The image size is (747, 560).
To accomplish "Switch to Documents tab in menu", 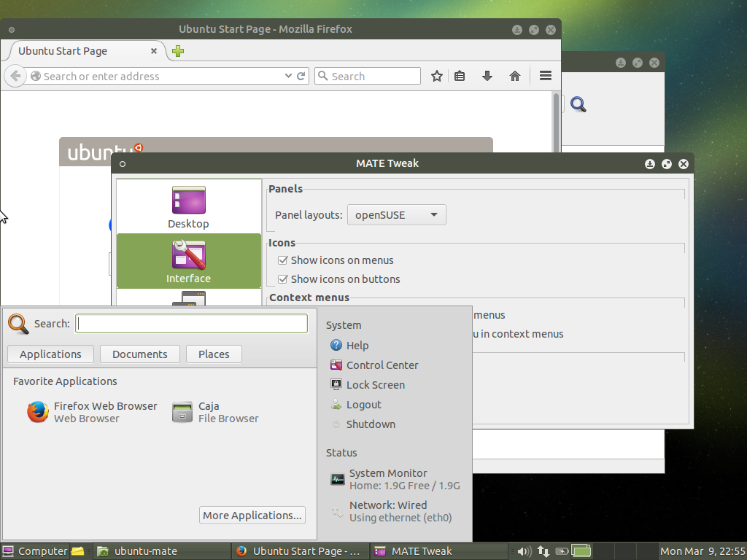I will click(x=139, y=354).
